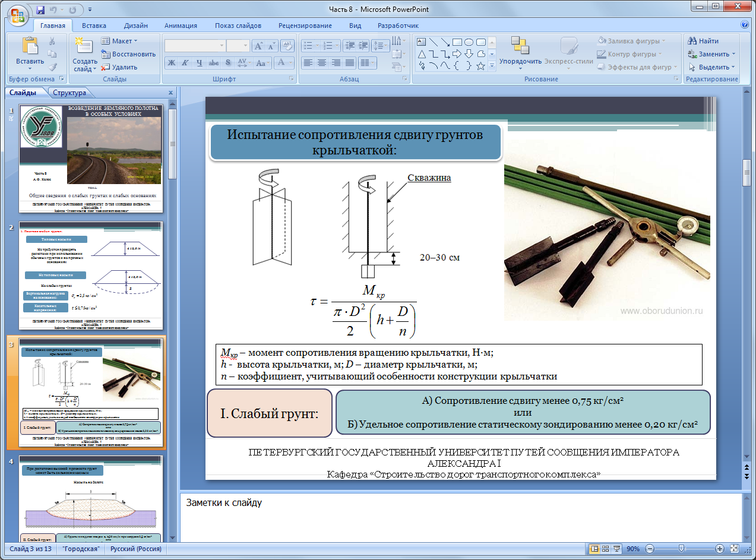Cut the selection with the scissors icon

coord(52,41)
